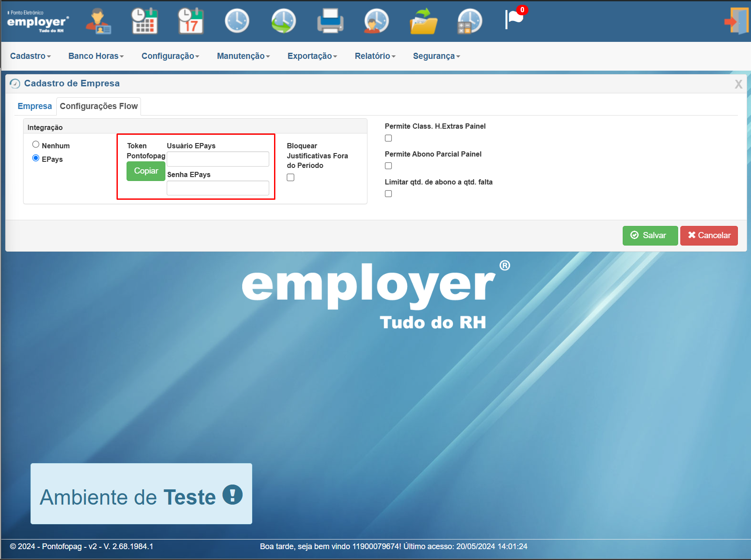Click the logout door icon
Screen dimensions: 751x560
(736, 21)
